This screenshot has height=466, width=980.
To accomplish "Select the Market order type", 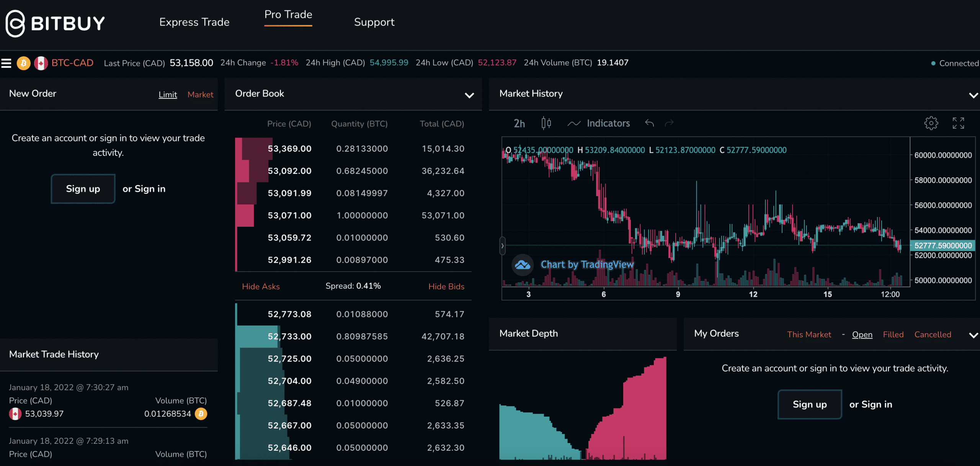I will click(200, 95).
